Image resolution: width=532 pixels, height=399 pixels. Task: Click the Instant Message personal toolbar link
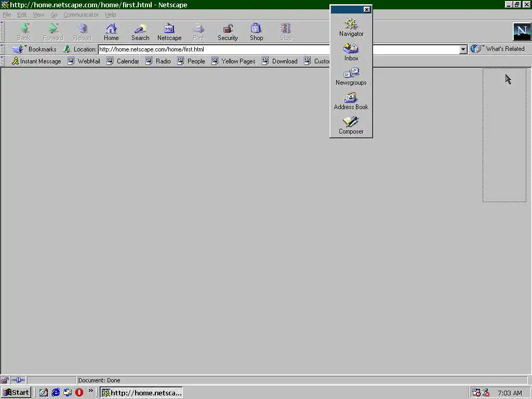pos(36,61)
